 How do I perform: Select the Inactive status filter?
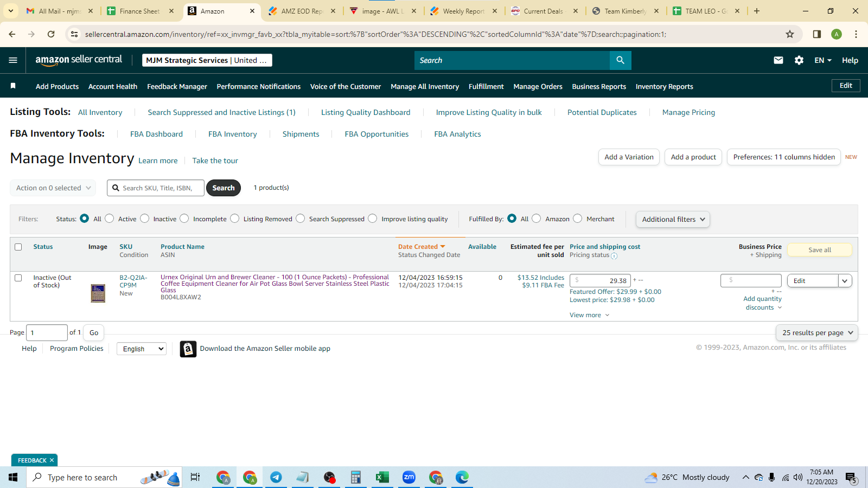pos(145,219)
